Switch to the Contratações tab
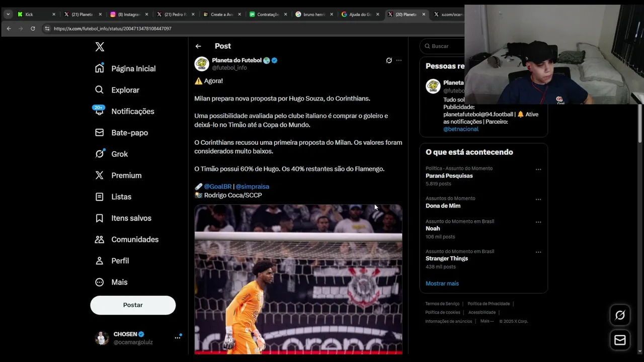644x362 pixels. coord(267,15)
